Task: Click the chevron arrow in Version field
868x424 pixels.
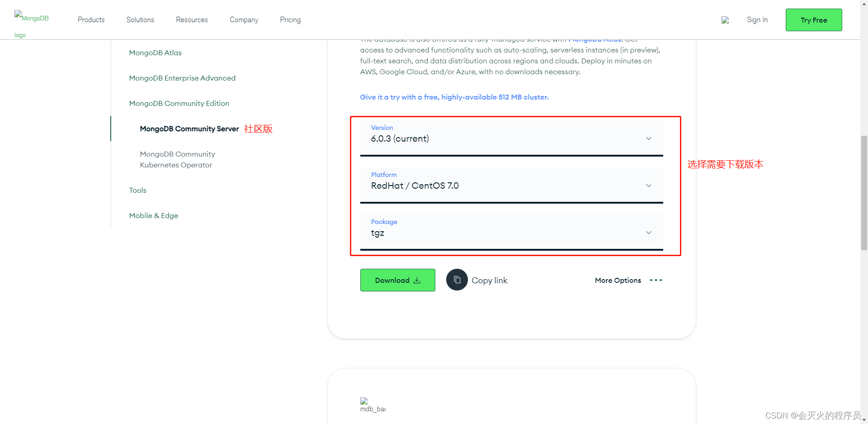Action: coord(648,138)
